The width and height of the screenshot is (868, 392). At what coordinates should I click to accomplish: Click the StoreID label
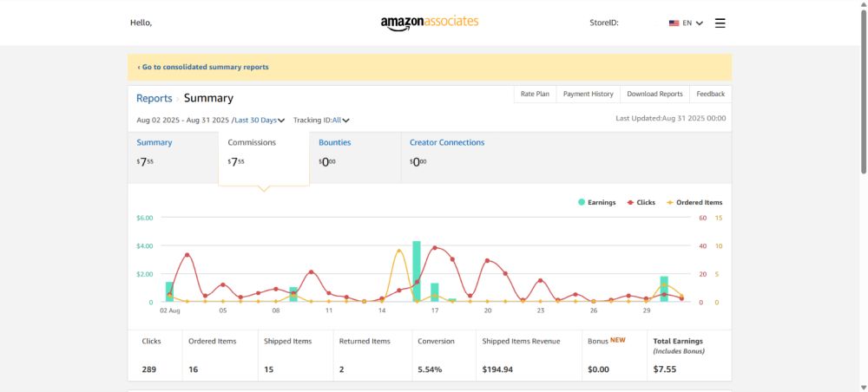pyautogui.click(x=604, y=23)
